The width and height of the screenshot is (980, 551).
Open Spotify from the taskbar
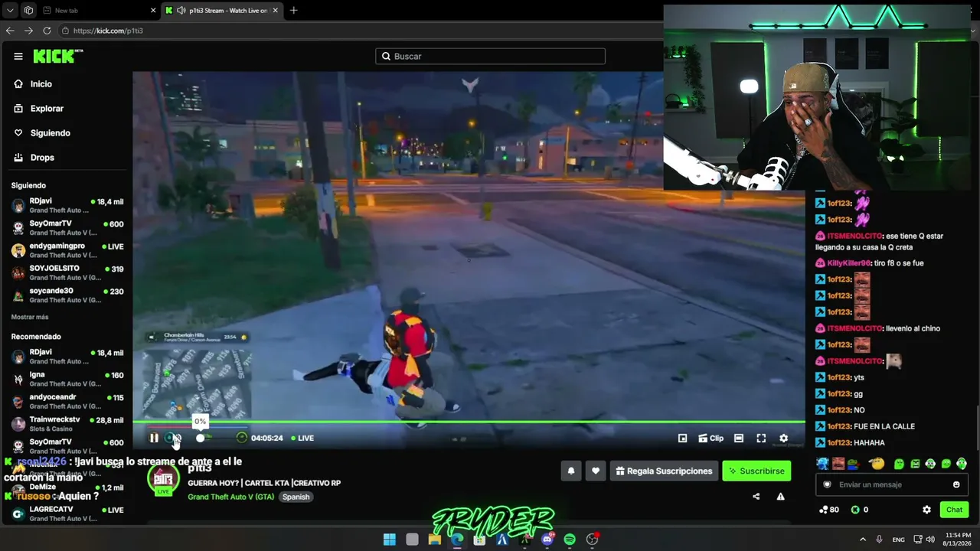click(570, 540)
